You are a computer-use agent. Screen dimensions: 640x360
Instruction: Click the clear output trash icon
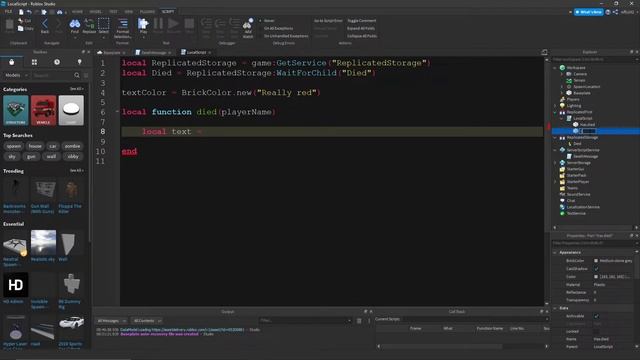pyautogui.click(x=359, y=321)
